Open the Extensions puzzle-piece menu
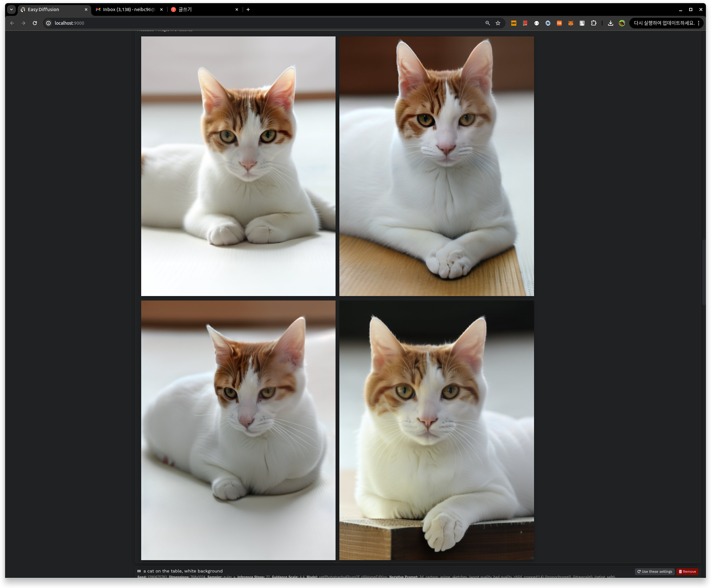Viewport: 711px width, 588px height. (x=594, y=23)
